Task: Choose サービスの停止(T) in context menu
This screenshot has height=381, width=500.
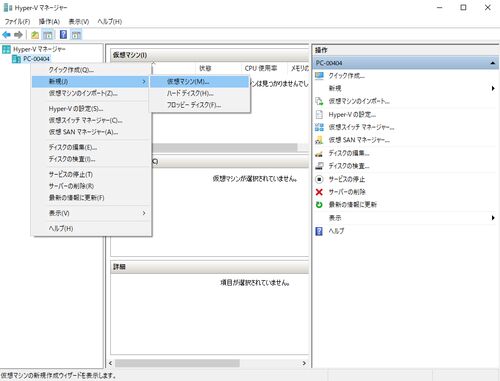Action: tap(91, 174)
